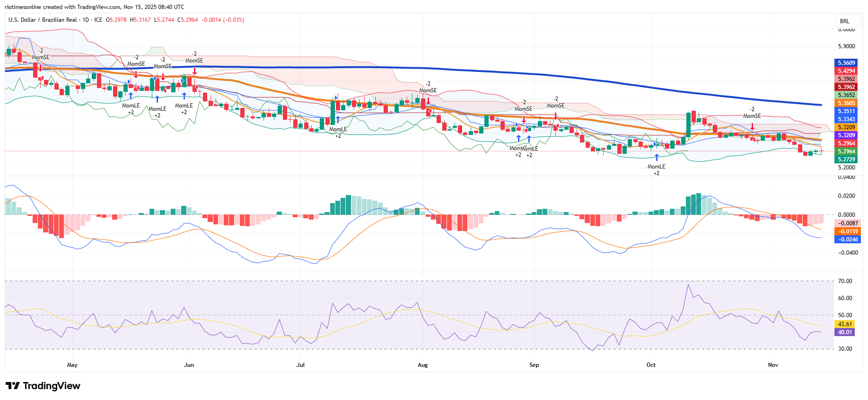Click the red 5.4294 price label

846,71
